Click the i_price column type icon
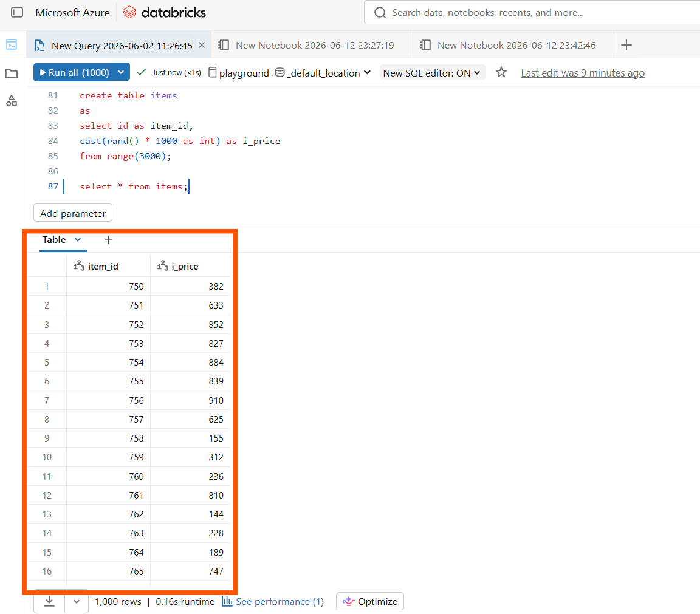Screen dimensions: 700x614 (162, 265)
